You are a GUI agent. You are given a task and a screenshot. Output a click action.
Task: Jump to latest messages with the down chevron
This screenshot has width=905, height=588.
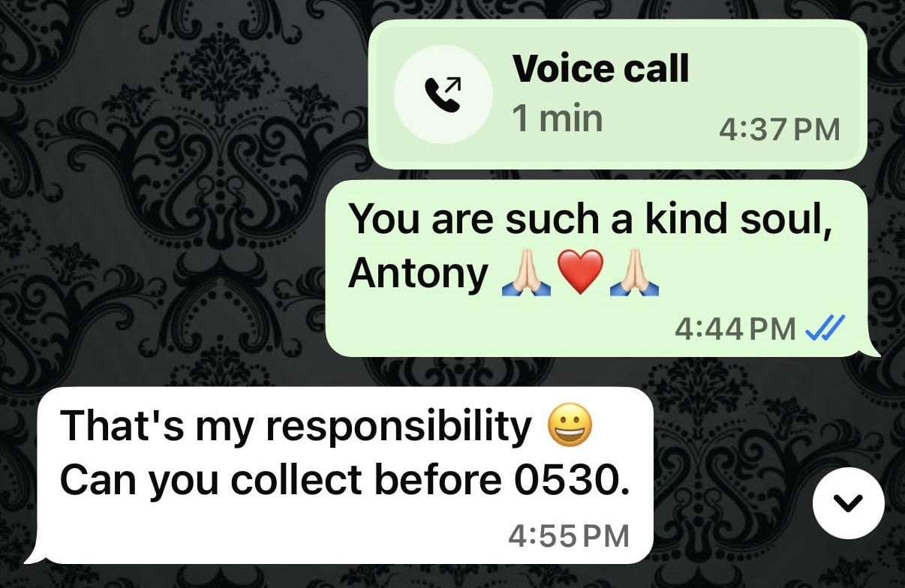(x=849, y=502)
